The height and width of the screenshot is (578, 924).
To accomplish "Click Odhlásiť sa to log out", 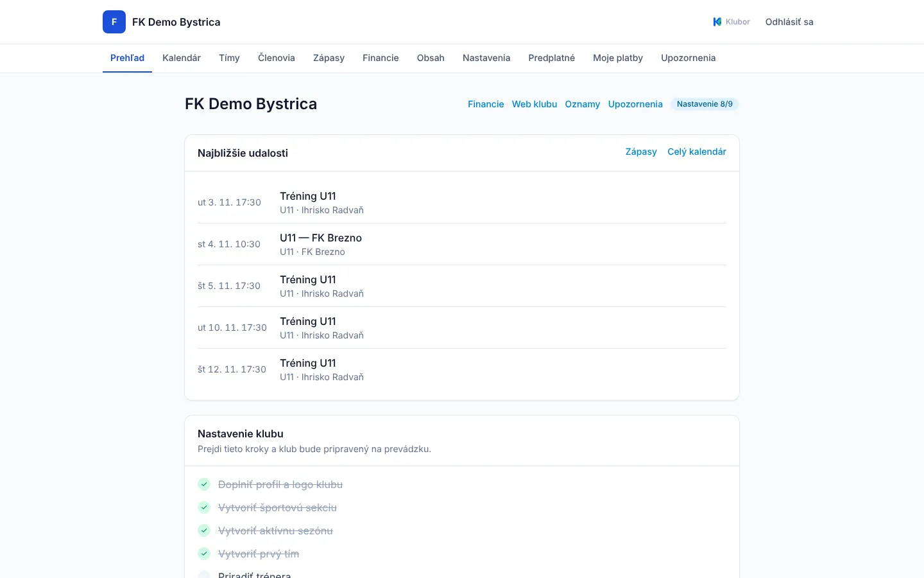I will [x=789, y=22].
